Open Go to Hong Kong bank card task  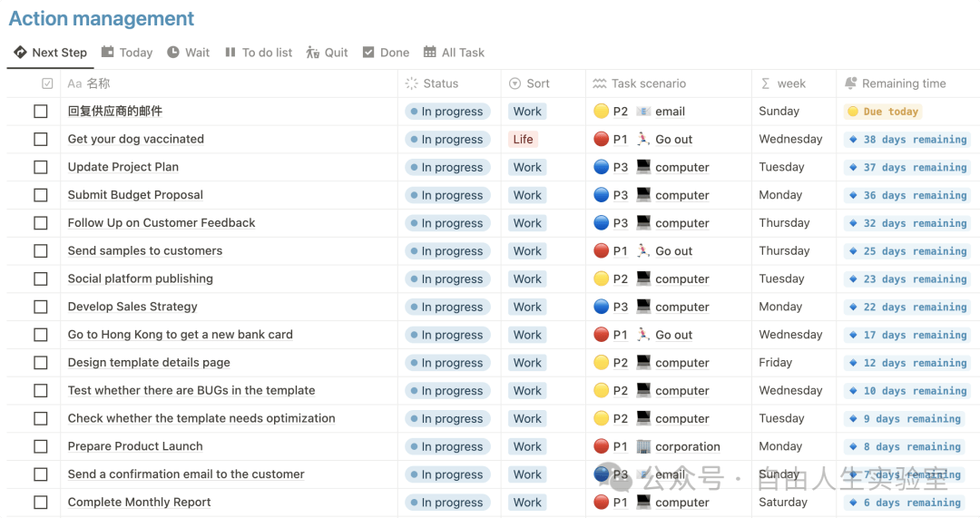click(x=180, y=334)
